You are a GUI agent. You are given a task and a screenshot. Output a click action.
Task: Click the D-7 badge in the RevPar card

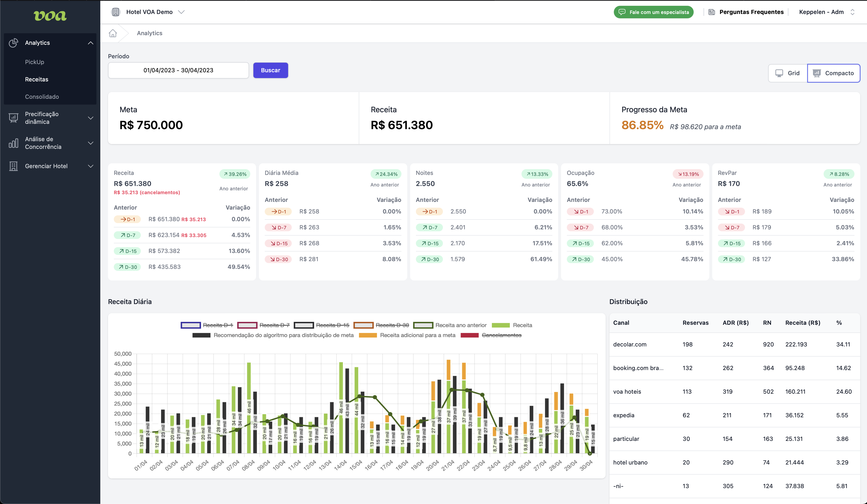click(732, 228)
